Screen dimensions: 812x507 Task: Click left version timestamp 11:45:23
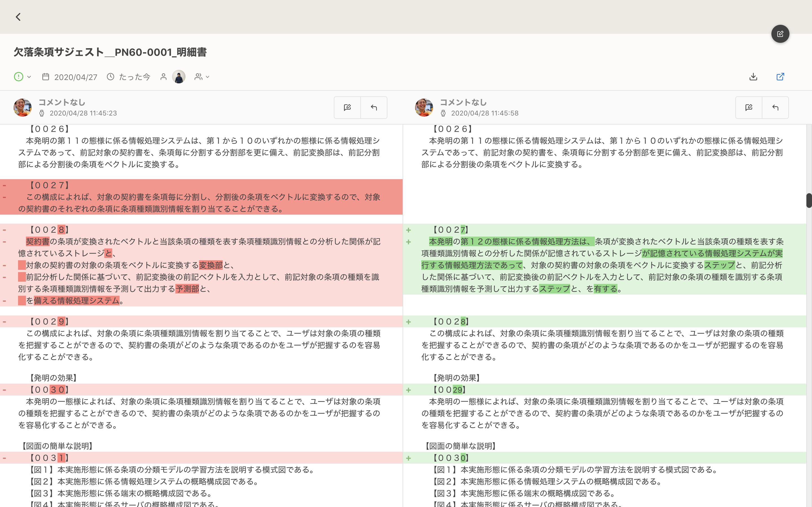click(x=83, y=113)
